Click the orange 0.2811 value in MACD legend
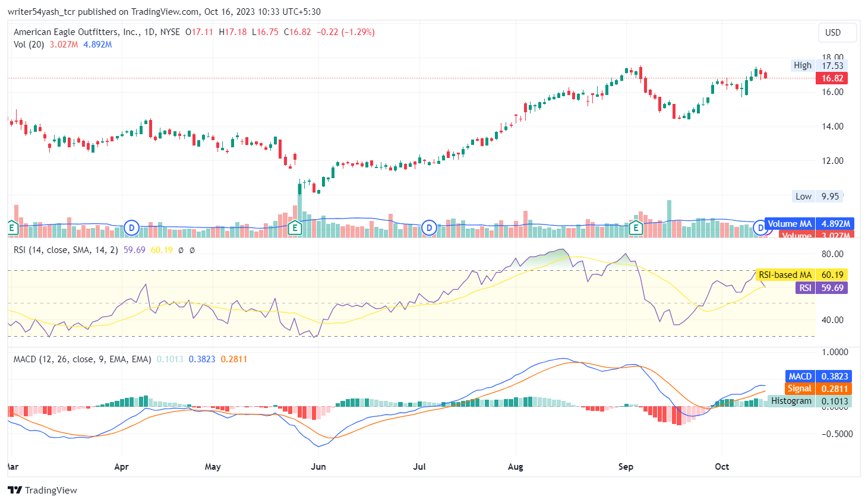 [x=234, y=359]
